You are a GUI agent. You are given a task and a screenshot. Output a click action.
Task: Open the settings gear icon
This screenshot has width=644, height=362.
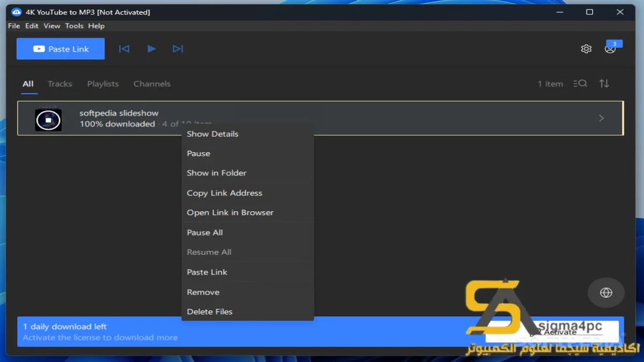pyautogui.click(x=586, y=49)
